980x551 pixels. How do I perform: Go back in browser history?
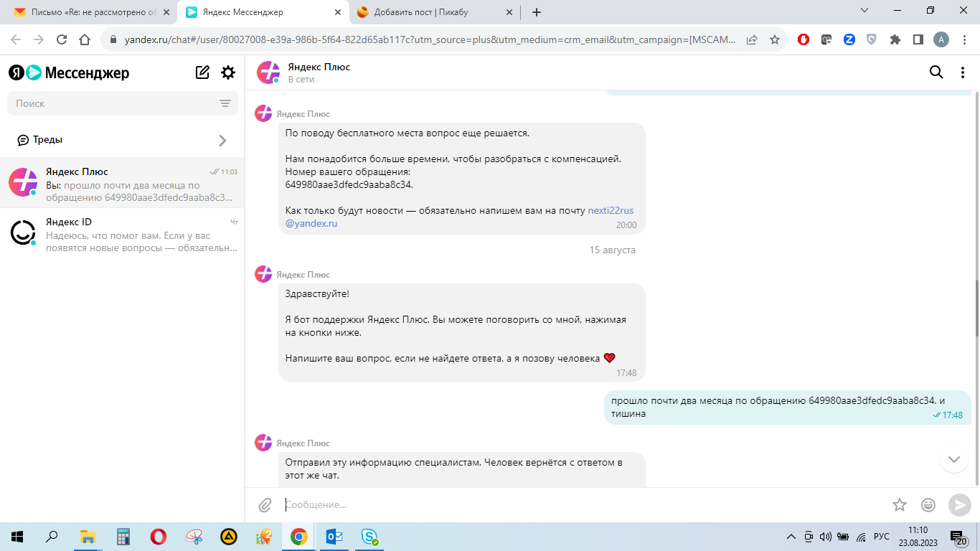pos(16,39)
